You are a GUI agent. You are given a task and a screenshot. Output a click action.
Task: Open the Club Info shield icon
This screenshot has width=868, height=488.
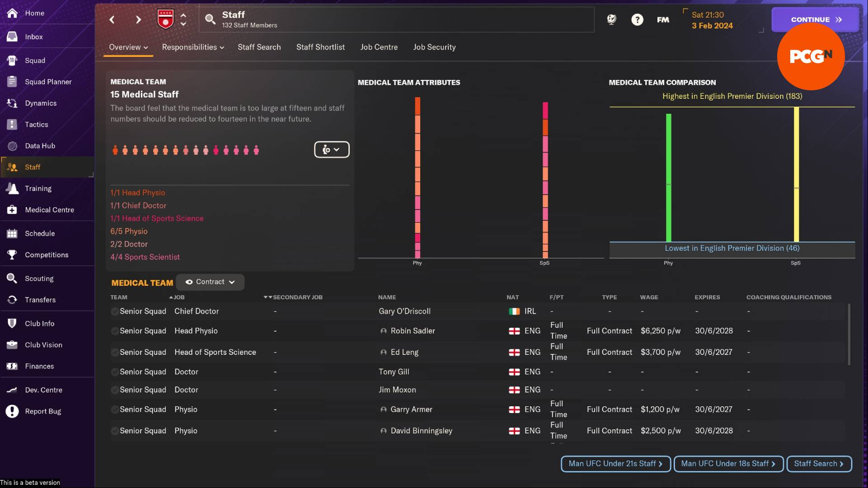tap(12, 323)
